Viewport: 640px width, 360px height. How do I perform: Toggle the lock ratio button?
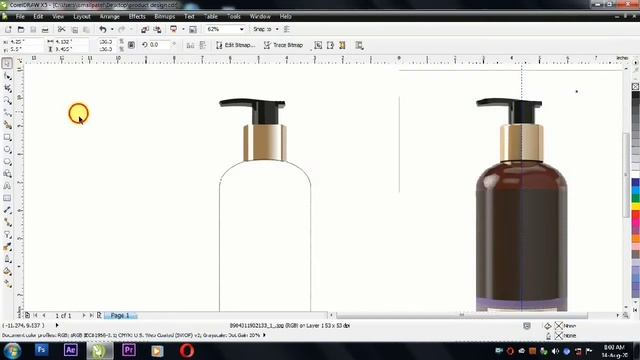pyautogui.click(x=131, y=45)
